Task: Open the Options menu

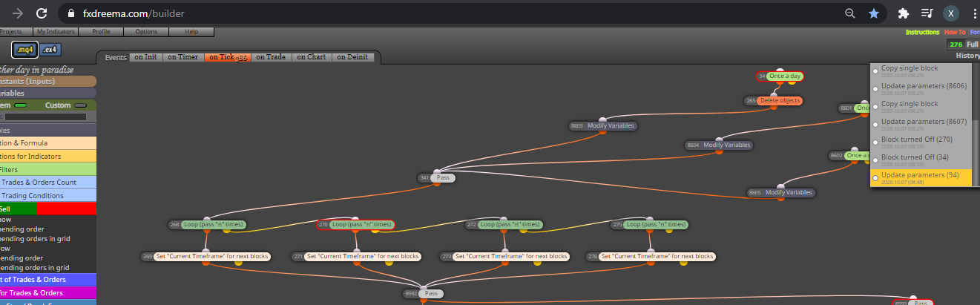Action: click(146, 32)
